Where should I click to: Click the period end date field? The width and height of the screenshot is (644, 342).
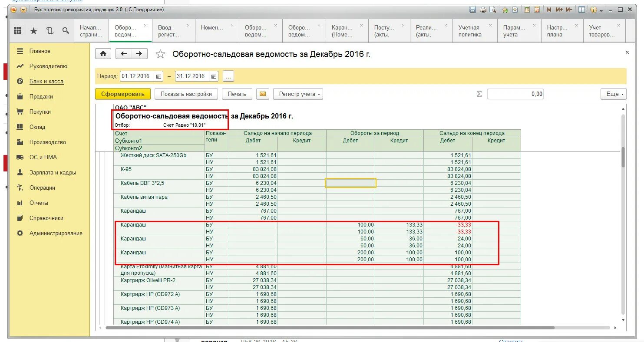pyautogui.click(x=192, y=76)
